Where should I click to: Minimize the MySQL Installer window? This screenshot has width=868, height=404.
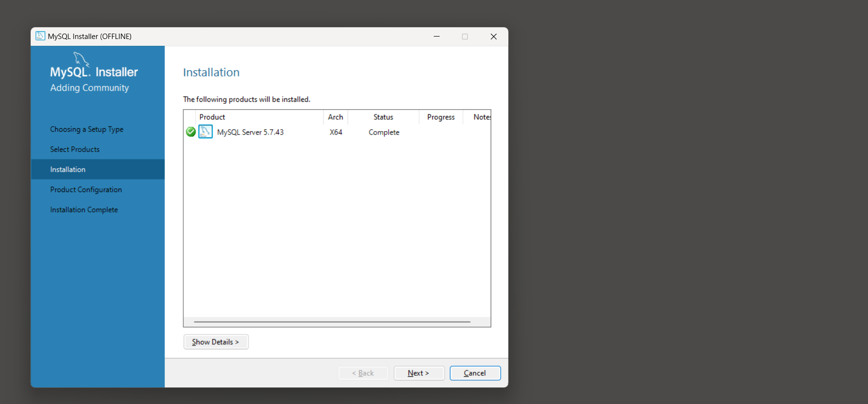click(x=437, y=37)
